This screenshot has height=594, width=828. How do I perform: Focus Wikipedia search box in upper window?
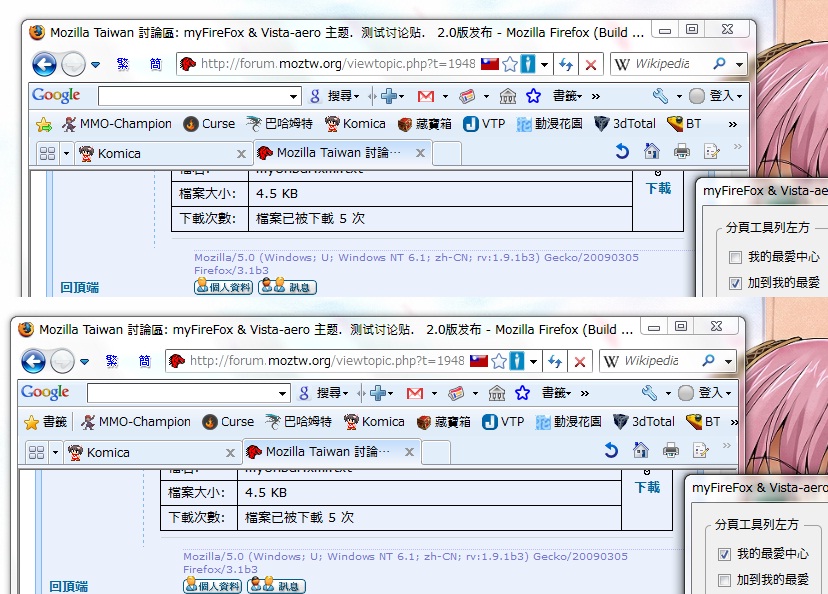click(x=663, y=64)
